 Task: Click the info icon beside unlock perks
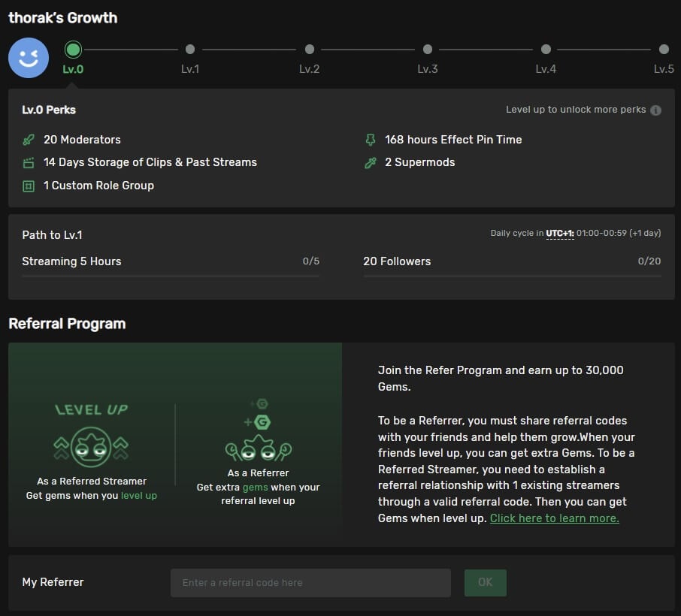[655, 110]
